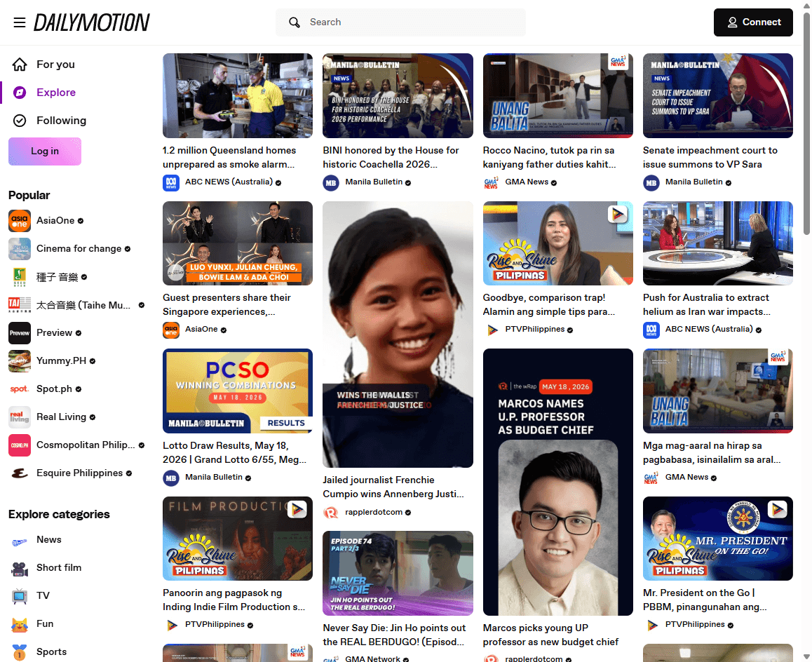Click the PTVPhilippines channel name under Goodbye video

coord(535,330)
